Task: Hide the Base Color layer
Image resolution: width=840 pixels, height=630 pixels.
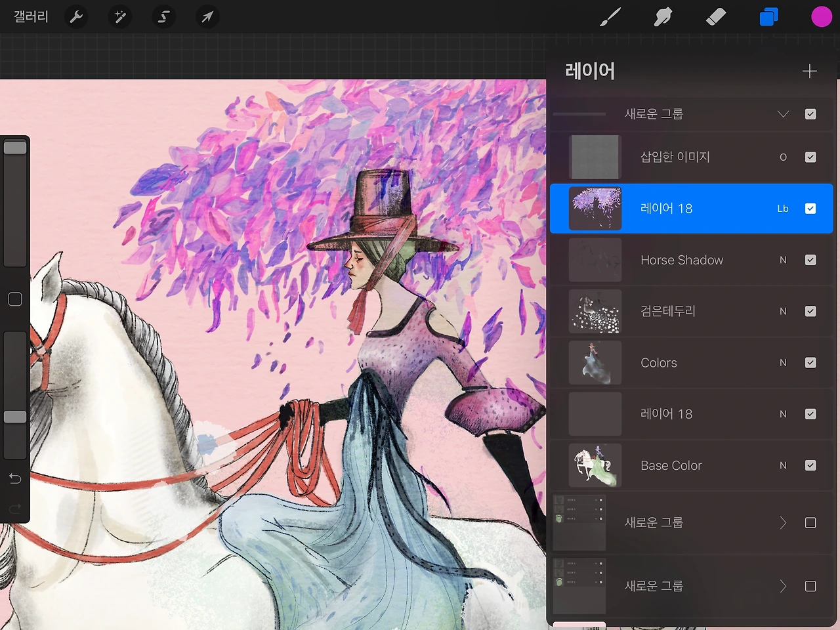Action: pyautogui.click(x=810, y=465)
